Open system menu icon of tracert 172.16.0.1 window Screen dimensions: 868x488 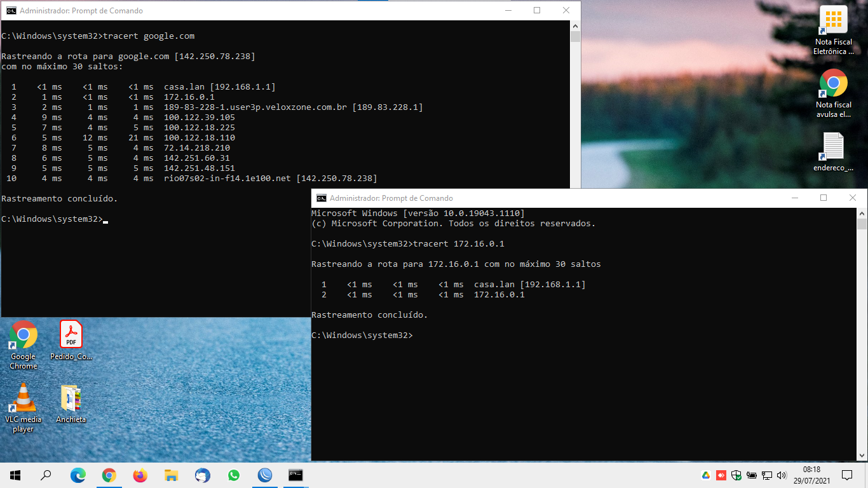322,198
